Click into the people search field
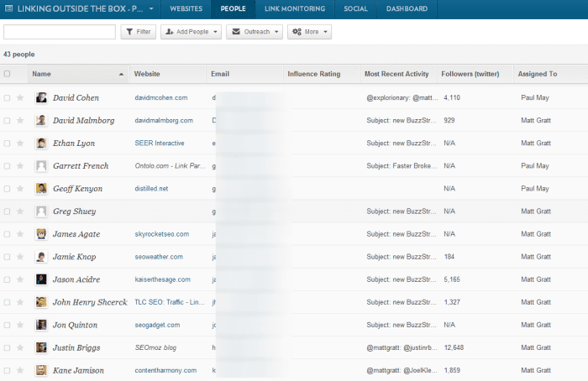The width and height of the screenshot is (588, 381). click(60, 32)
